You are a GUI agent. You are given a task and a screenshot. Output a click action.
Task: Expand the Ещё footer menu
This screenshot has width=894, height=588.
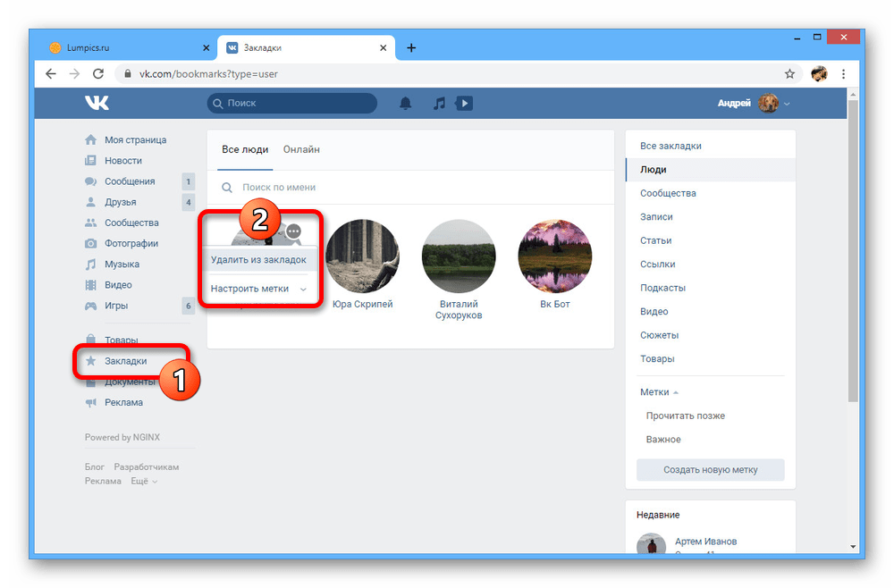(x=143, y=481)
